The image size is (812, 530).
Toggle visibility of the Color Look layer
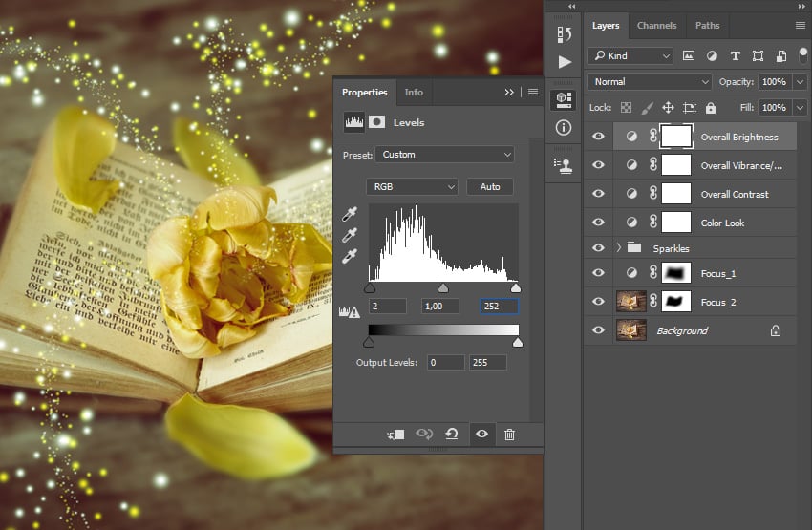[598, 223]
